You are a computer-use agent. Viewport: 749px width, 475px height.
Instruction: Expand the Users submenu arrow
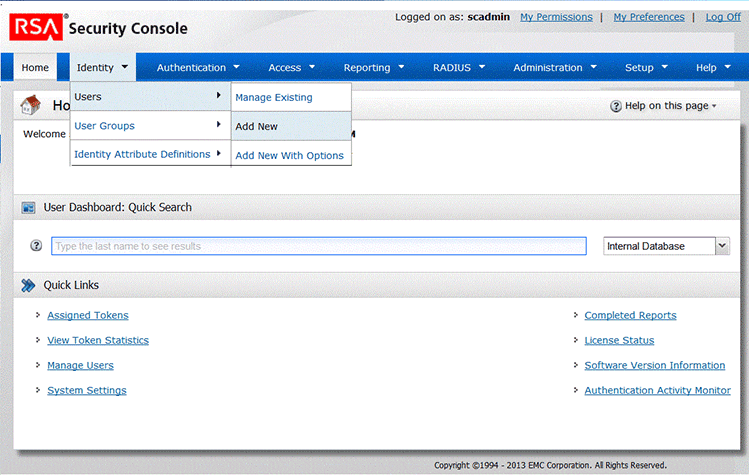219,95
